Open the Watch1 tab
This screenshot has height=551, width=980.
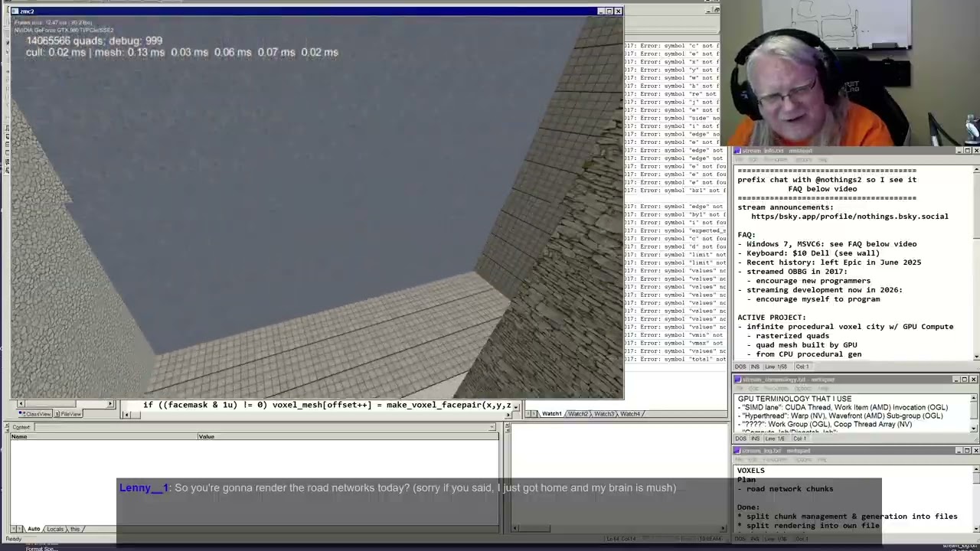[550, 414]
